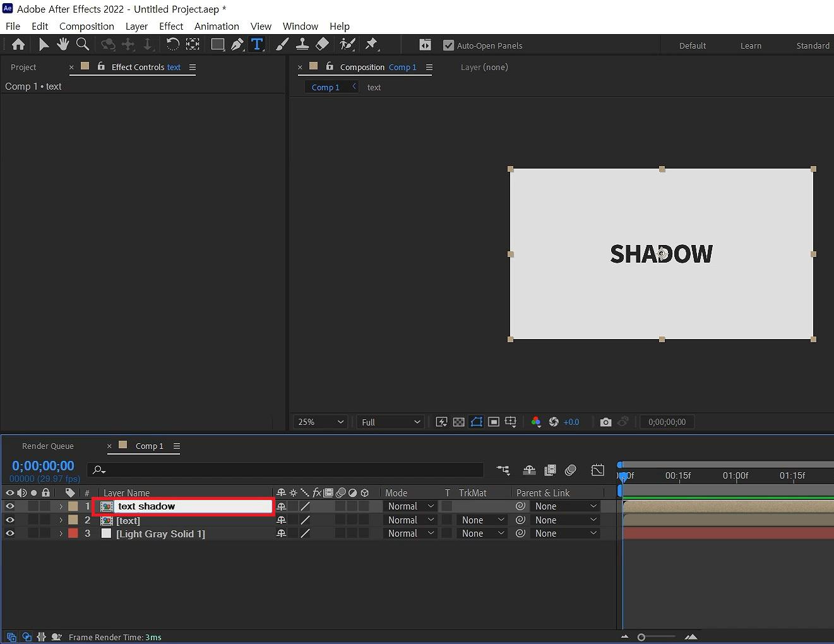Click the tan label color of text shadow layer
This screenshot has height=644, width=834.
click(73, 506)
